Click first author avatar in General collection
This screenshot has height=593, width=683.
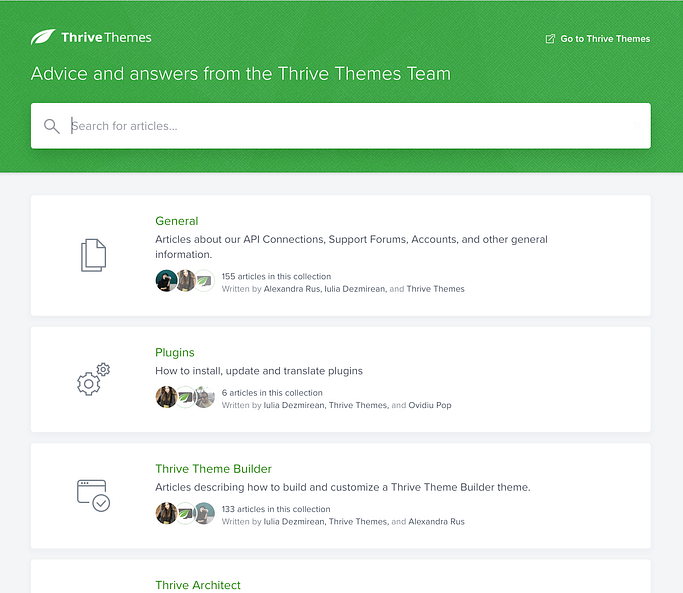coord(166,281)
